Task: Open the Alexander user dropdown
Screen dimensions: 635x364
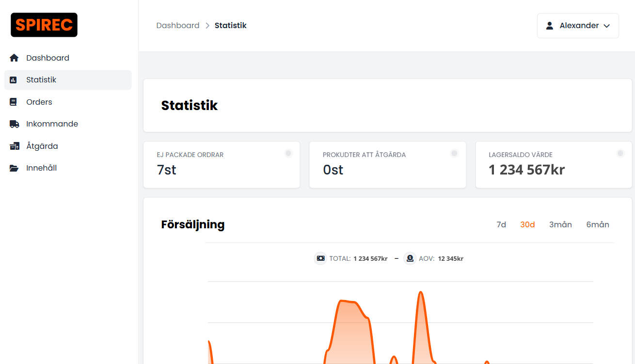Action: 578,26
